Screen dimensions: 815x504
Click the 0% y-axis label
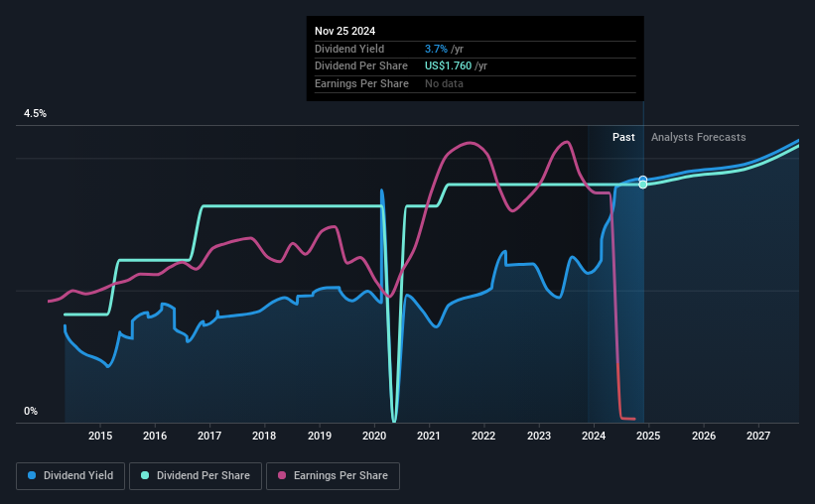point(31,411)
